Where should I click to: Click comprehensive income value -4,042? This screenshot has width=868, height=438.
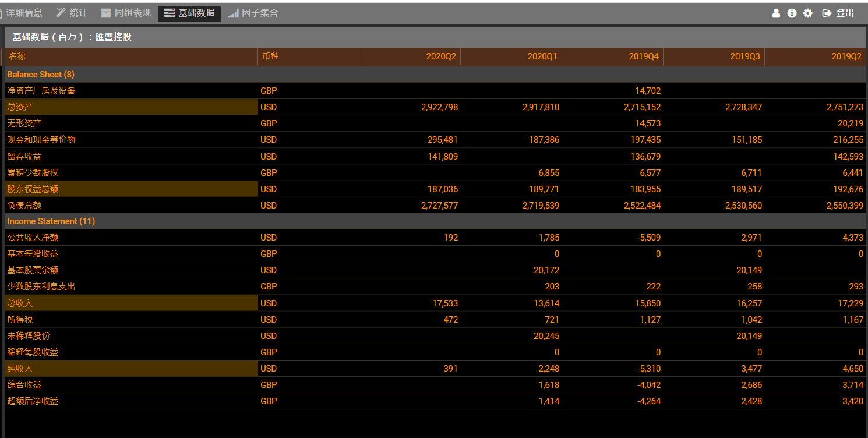(x=648, y=385)
